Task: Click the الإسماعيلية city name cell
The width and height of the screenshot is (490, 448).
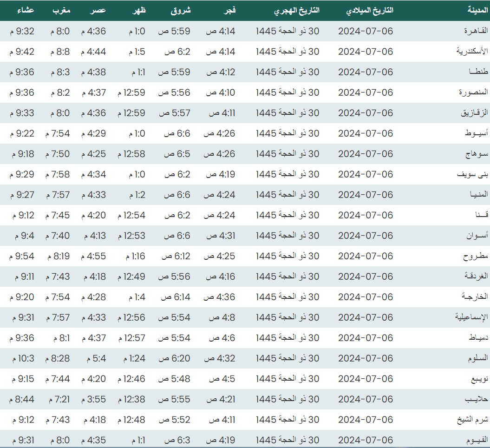Action: (471, 317)
